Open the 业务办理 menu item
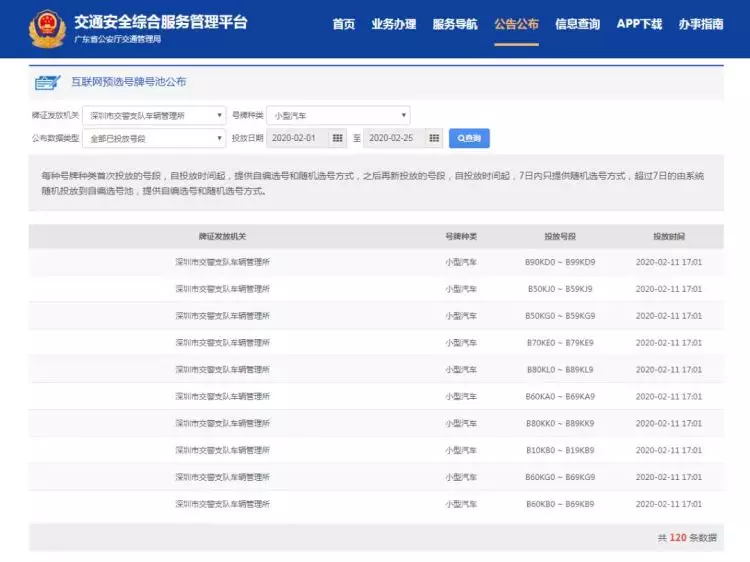 tap(394, 24)
